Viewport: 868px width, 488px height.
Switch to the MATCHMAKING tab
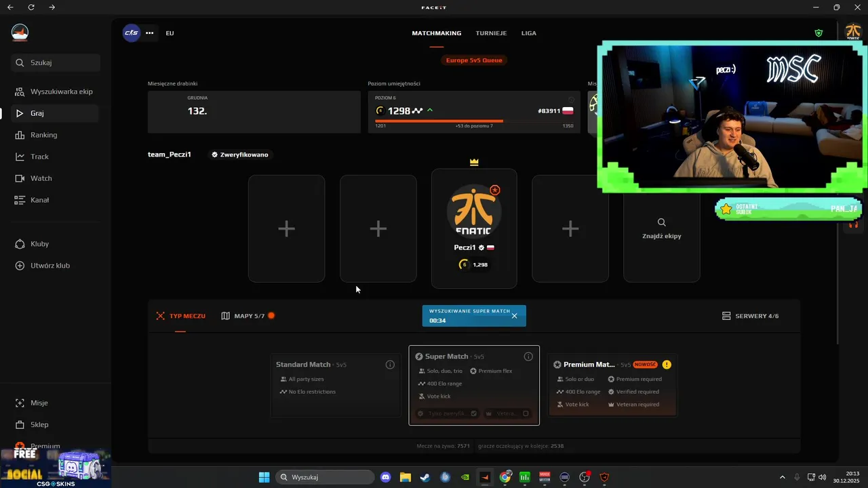click(437, 33)
